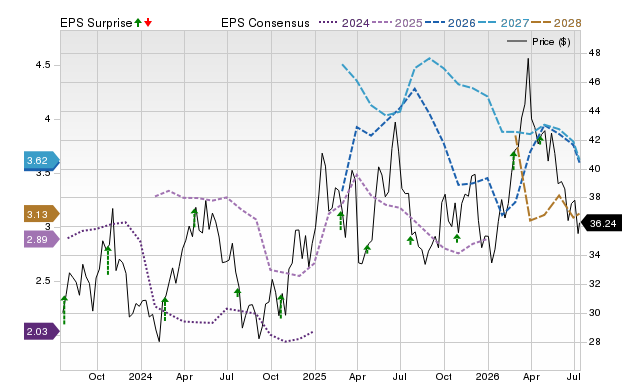Select the 2024 EPS consensus legend entry

click(x=344, y=23)
